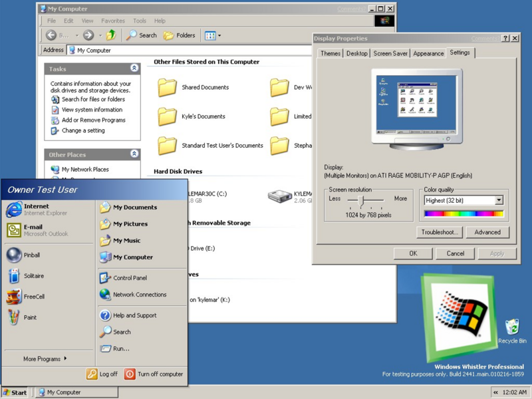Switch to the Screen Saver tab
Screen dimensions: 532x399
pyautogui.click(x=390, y=53)
